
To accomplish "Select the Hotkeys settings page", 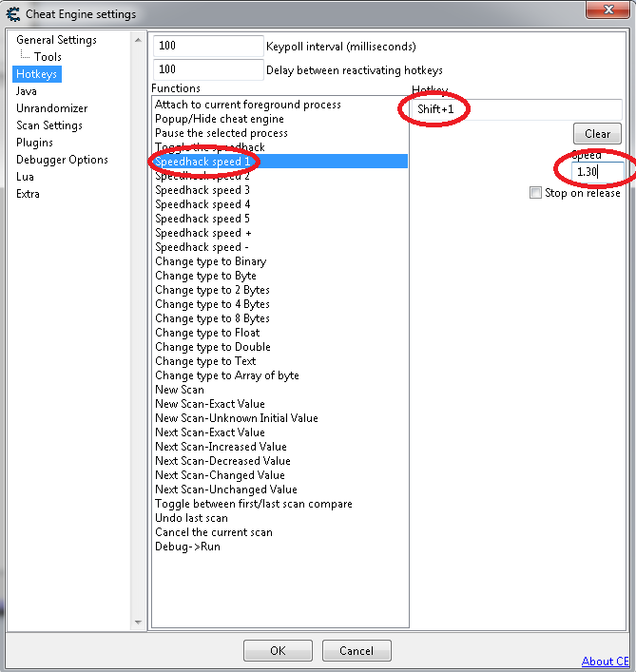I will (x=37, y=74).
